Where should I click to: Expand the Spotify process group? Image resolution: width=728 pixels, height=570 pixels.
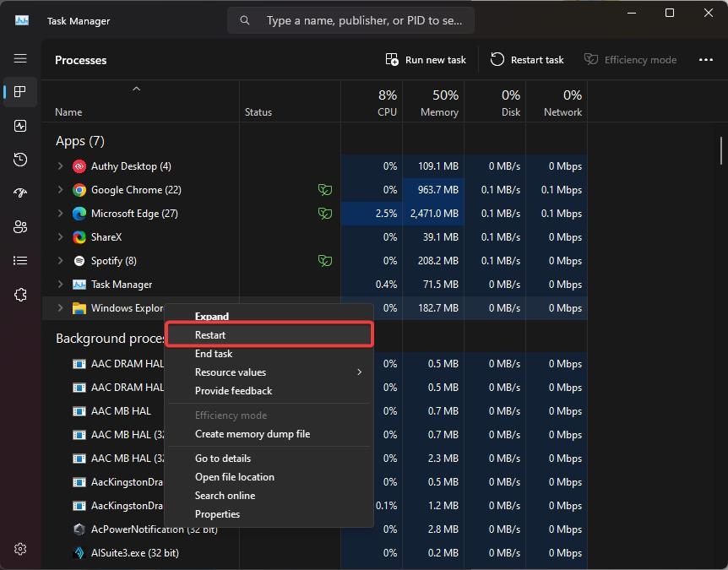pyautogui.click(x=60, y=261)
